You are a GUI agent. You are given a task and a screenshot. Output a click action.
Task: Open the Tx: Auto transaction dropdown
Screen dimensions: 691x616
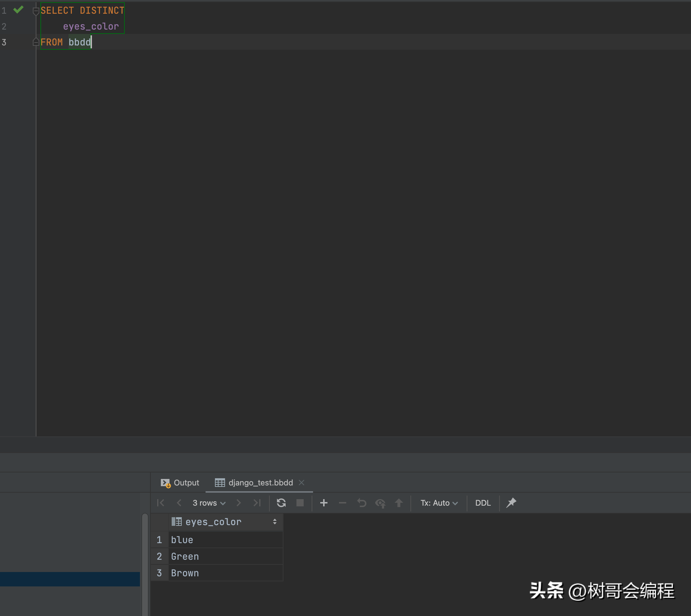pyautogui.click(x=439, y=503)
